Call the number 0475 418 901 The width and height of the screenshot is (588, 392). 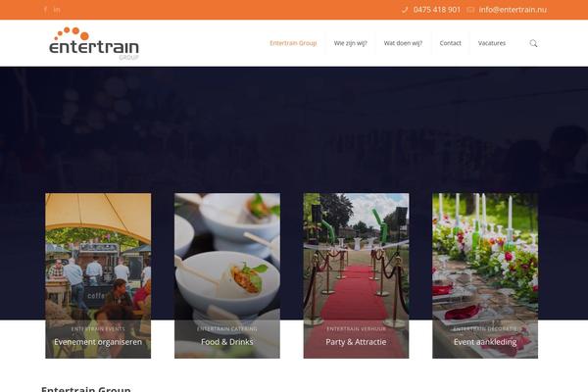[x=436, y=10]
